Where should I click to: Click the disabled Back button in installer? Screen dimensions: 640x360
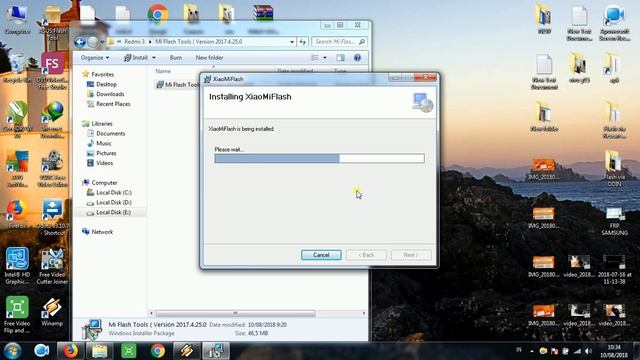(366, 255)
